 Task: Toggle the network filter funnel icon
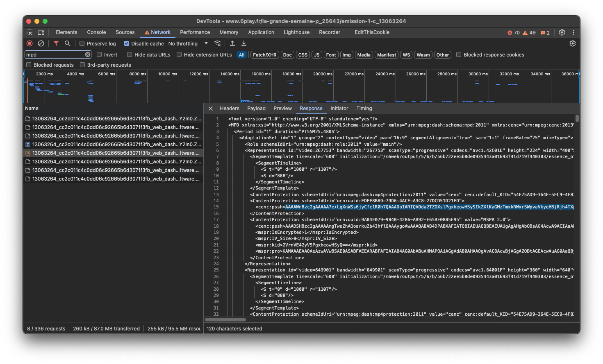pos(56,43)
